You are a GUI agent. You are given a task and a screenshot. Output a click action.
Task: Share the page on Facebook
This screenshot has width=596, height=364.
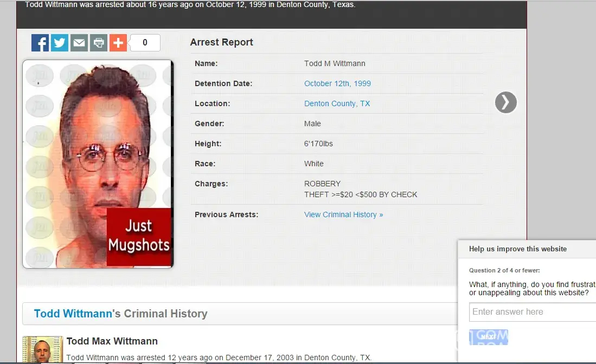[40, 43]
